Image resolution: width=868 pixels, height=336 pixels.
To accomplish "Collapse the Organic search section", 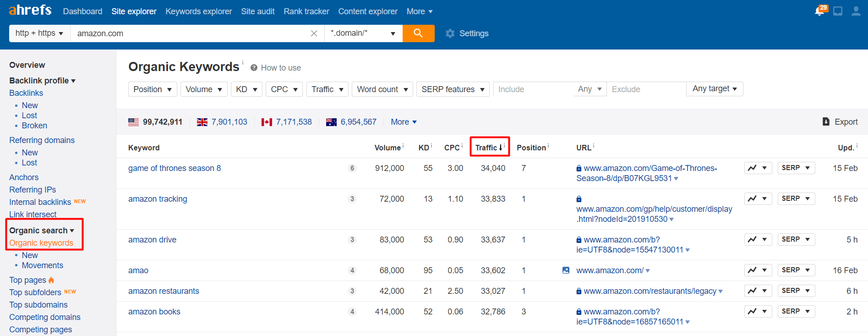I will [42, 231].
